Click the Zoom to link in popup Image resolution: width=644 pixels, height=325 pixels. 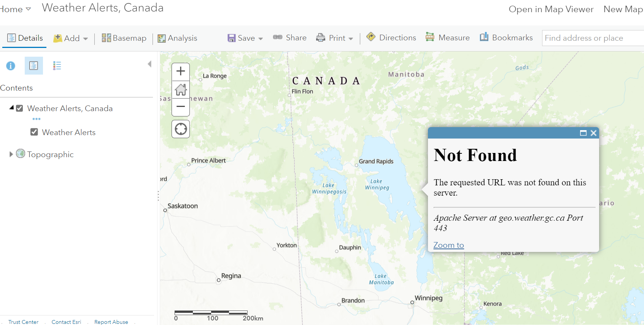tap(449, 245)
